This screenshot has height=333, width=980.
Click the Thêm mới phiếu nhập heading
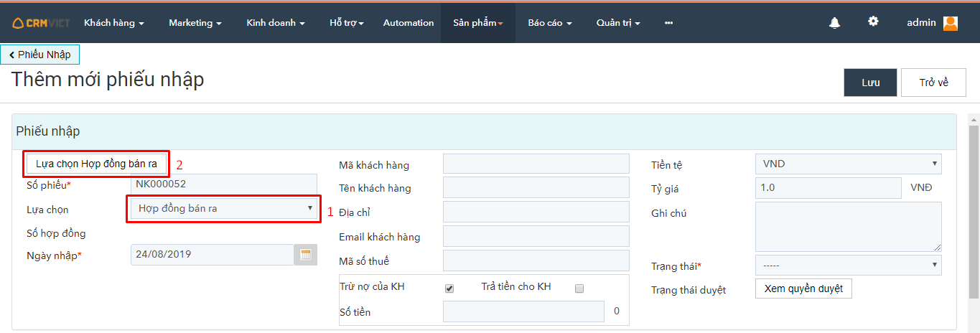pos(108,80)
